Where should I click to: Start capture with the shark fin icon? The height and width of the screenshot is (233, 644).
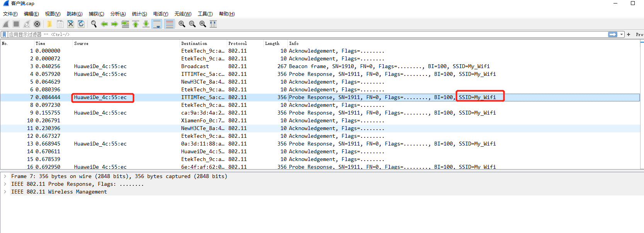[6, 24]
